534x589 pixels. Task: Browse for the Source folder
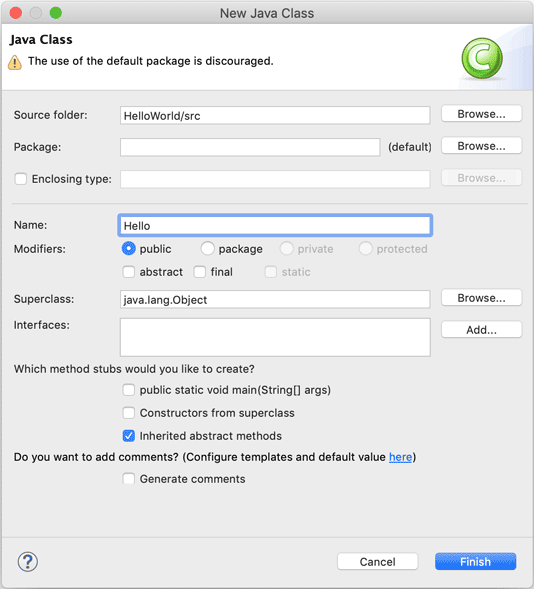(x=481, y=114)
